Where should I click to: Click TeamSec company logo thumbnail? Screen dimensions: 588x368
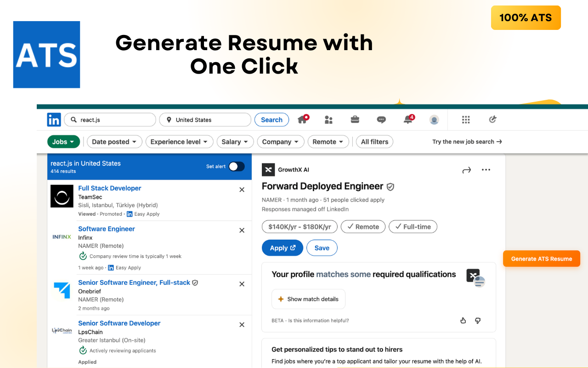(62, 196)
